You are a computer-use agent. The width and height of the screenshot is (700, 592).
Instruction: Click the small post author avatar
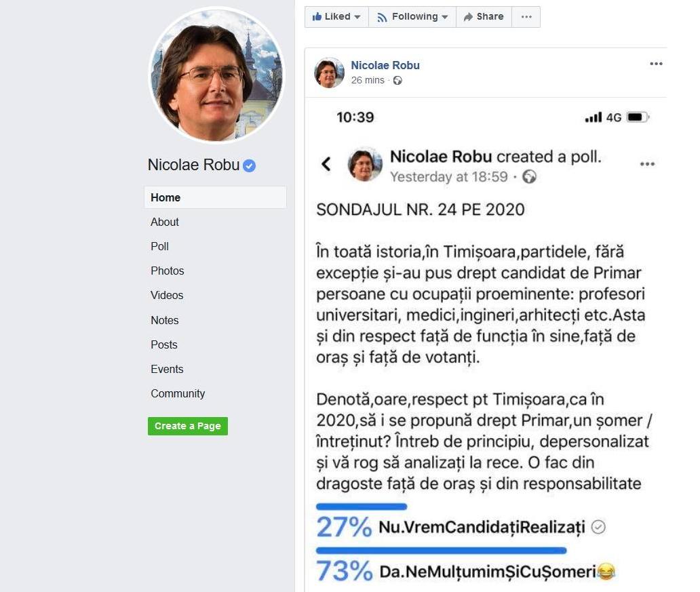tap(329, 72)
